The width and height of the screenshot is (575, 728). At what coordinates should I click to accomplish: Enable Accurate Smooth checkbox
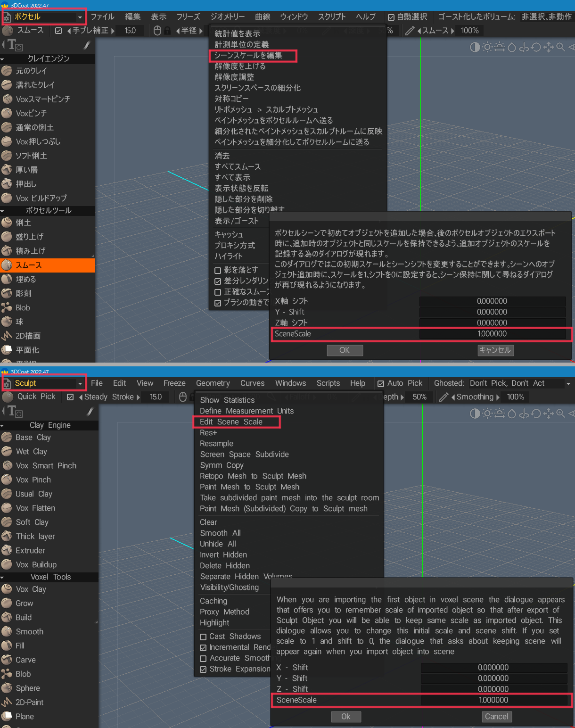tap(203, 659)
